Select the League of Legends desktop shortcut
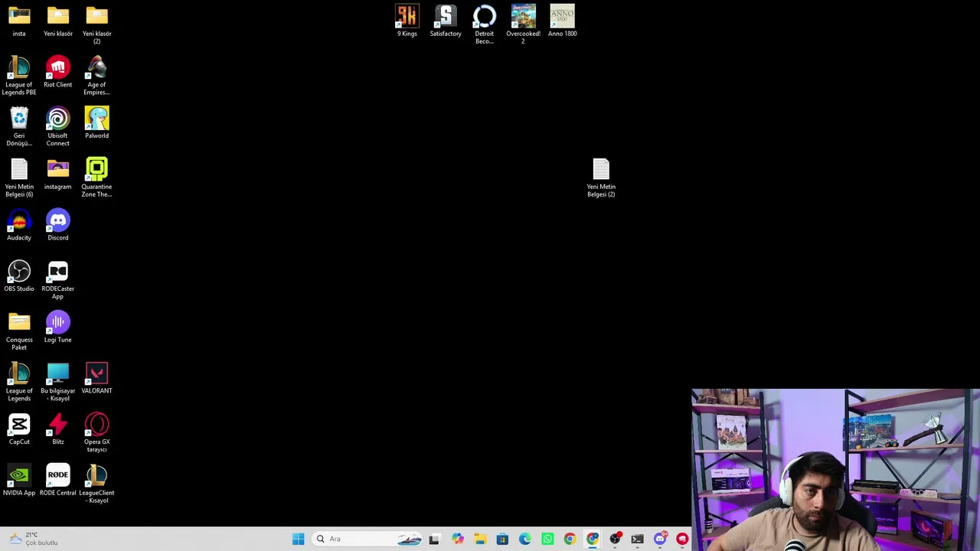 point(19,382)
